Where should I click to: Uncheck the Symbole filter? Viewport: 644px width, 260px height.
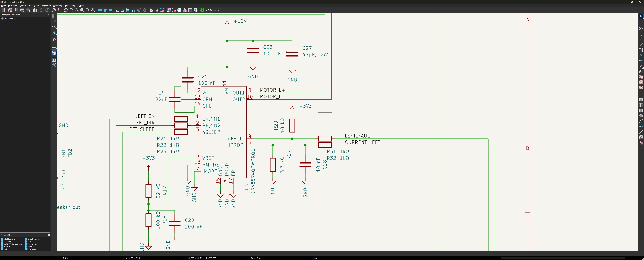pos(2,242)
